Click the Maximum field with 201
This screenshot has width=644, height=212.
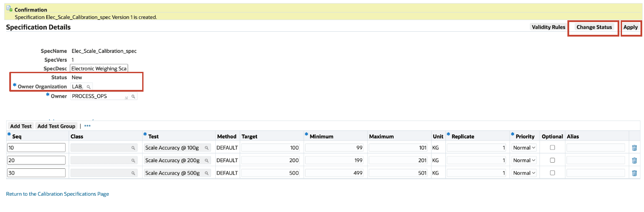click(x=398, y=160)
